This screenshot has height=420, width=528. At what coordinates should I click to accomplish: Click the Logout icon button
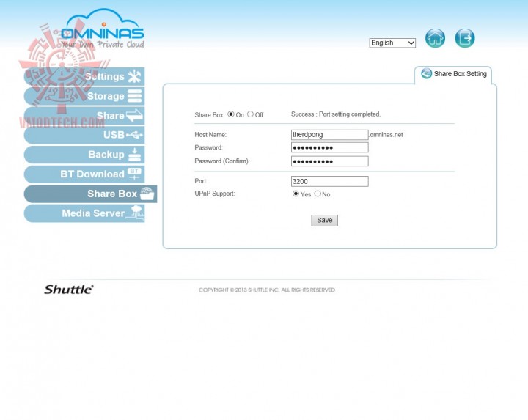coord(465,38)
